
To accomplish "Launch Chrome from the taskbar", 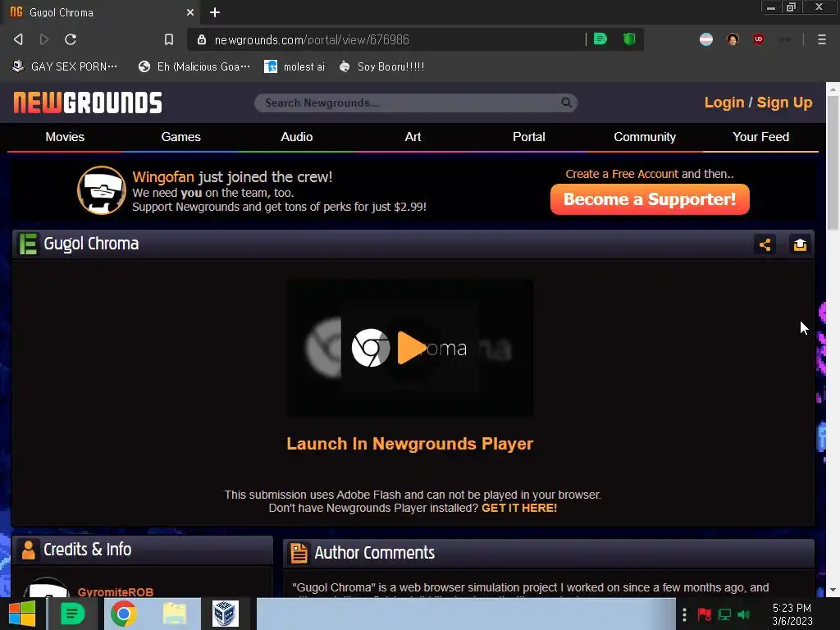I will [x=123, y=614].
